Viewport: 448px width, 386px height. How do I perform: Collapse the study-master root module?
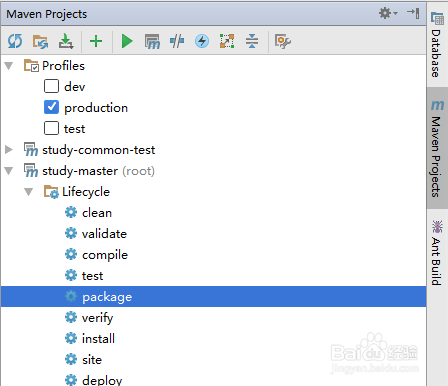point(9,171)
